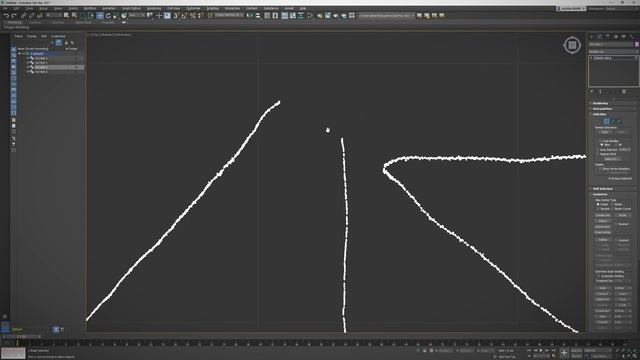
Task: Enable the Area Selection checkbox
Action: click(x=597, y=150)
